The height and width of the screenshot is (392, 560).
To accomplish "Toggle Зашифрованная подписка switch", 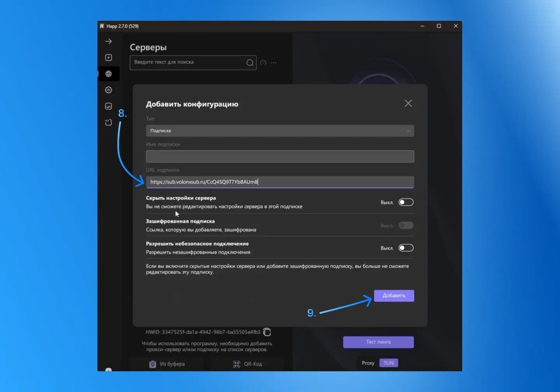I will click(406, 226).
